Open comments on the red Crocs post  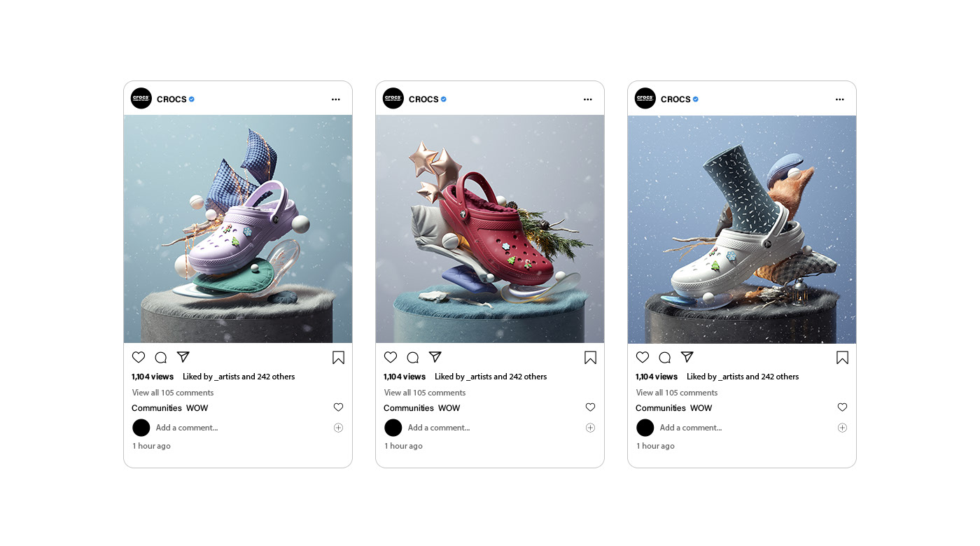pyautogui.click(x=413, y=358)
